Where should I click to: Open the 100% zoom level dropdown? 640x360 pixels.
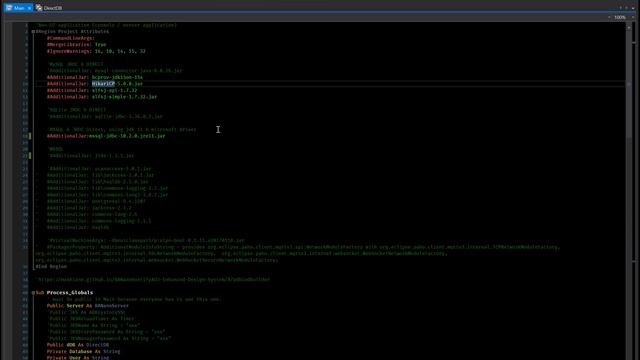tap(633, 17)
